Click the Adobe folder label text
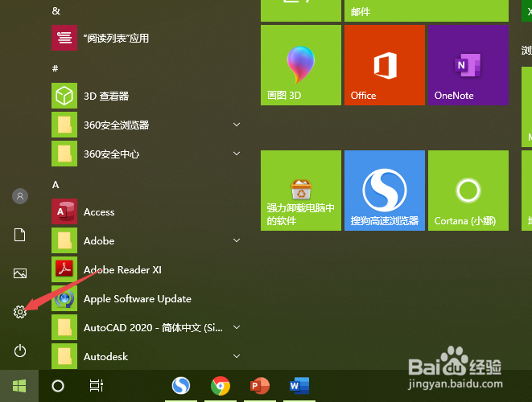Viewport: 532px width, 402px height. pyautogui.click(x=99, y=240)
